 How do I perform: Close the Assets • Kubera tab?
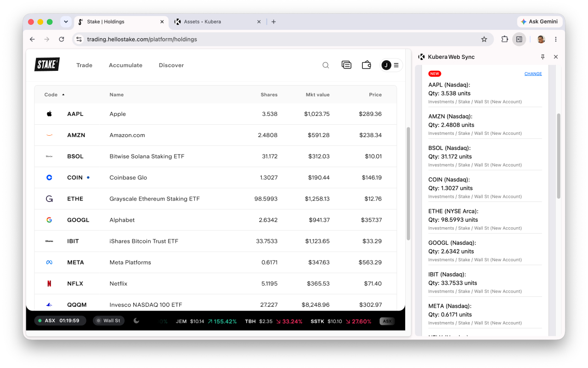coord(259,22)
